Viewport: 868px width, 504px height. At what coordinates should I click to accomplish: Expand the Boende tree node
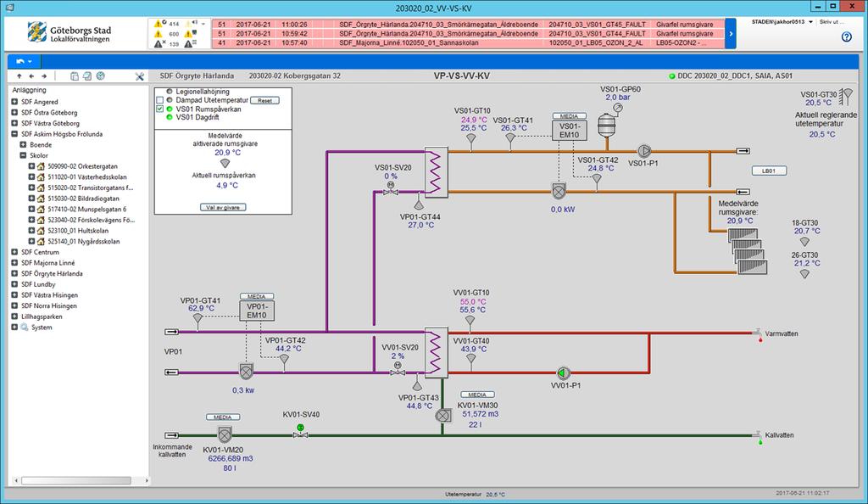click(x=23, y=144)
